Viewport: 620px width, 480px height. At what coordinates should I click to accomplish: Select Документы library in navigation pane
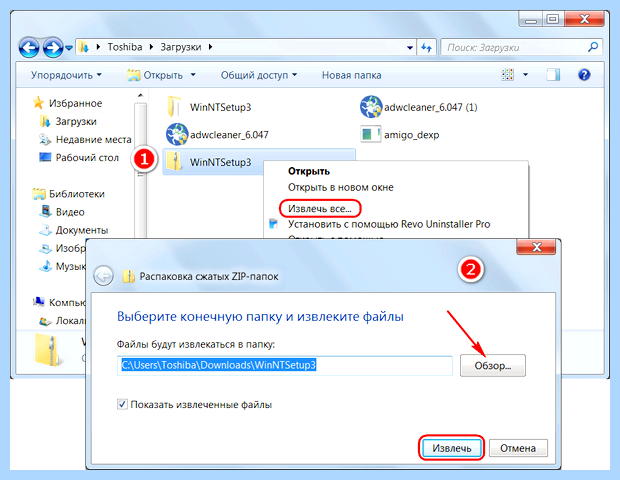[74, 230]
